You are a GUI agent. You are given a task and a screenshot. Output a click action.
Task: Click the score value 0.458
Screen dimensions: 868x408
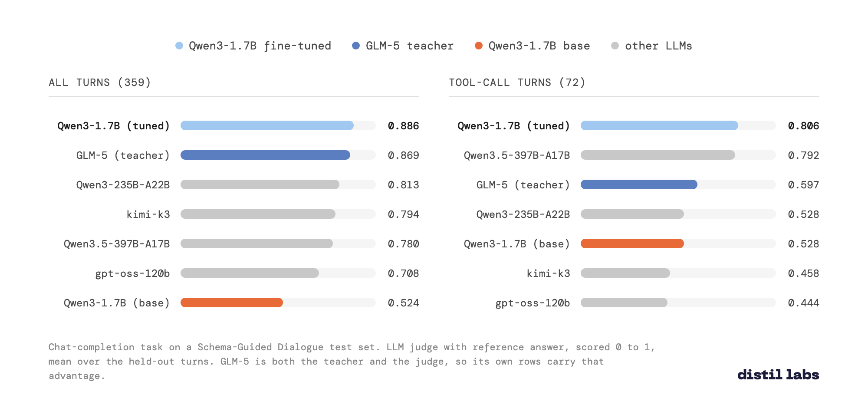(x=804, y=273)
